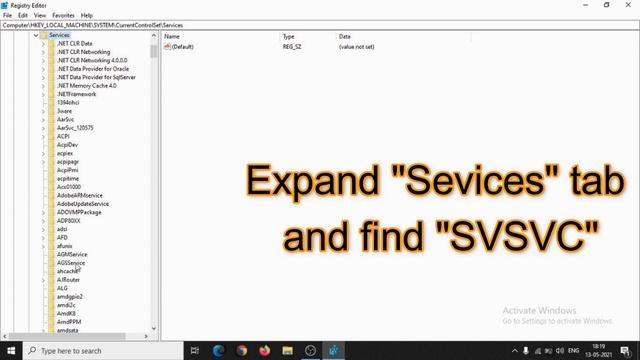Select the acpitime key
This screenshot has width=640, height=360.
click(68, 179)
